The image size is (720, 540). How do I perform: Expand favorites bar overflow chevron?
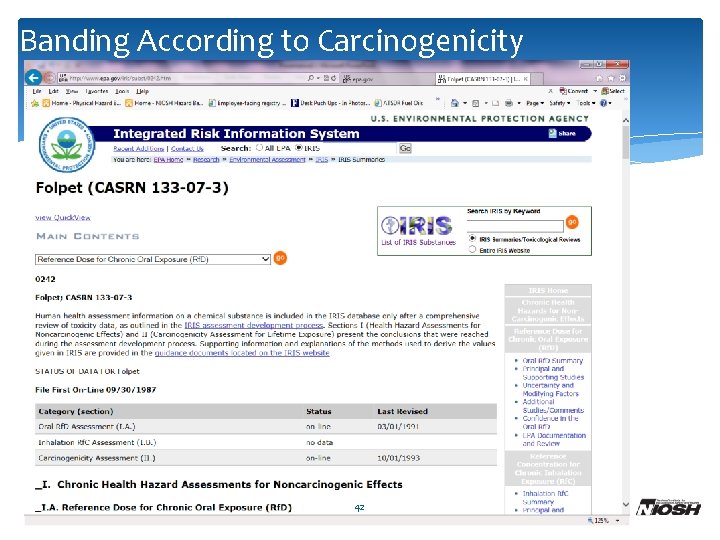[437, 99]
